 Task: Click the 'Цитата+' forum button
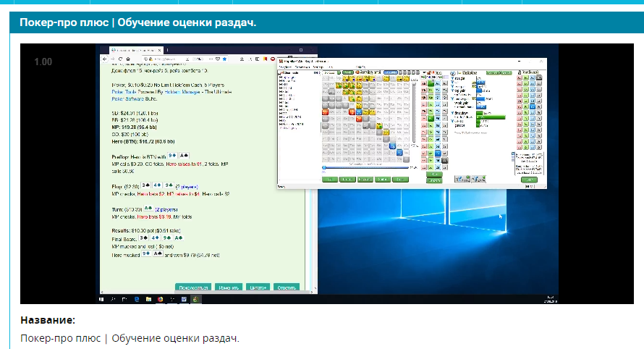coord(258,287)
